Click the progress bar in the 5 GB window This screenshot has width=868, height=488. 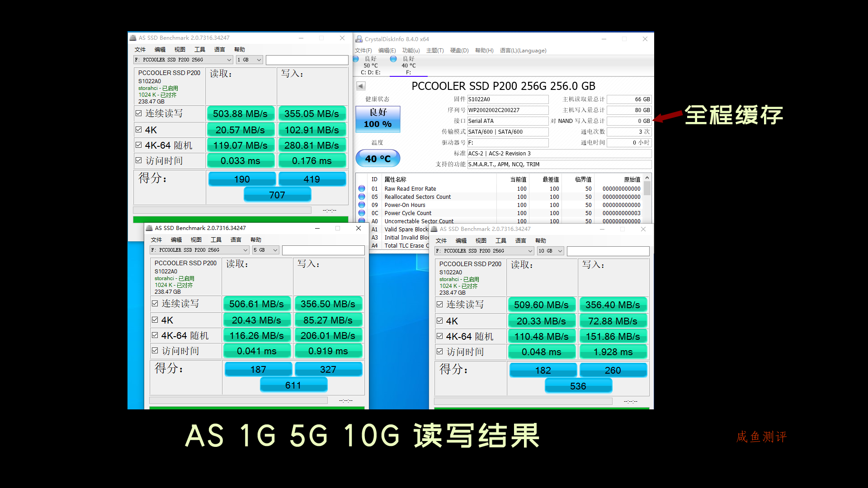pos(238,400)
